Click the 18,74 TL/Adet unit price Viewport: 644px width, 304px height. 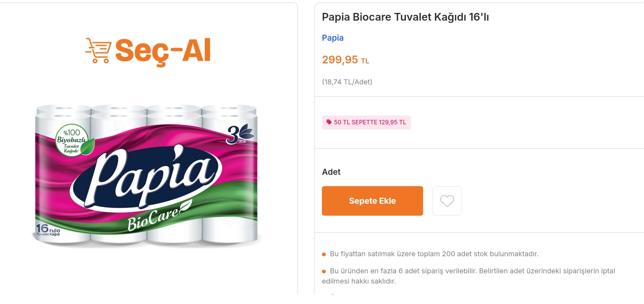(347, 82)
